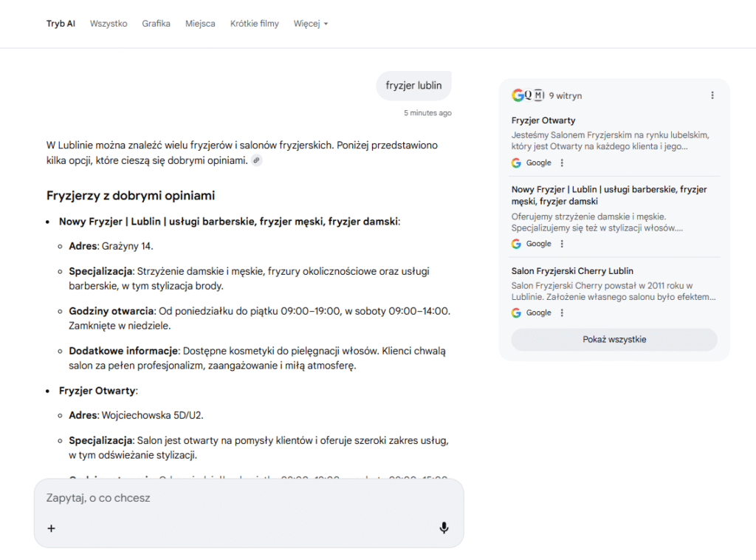Switch to the Tryb AI tab
This screenshot has width=756, height=560.
pyautogui.click(x=61, y=24)
